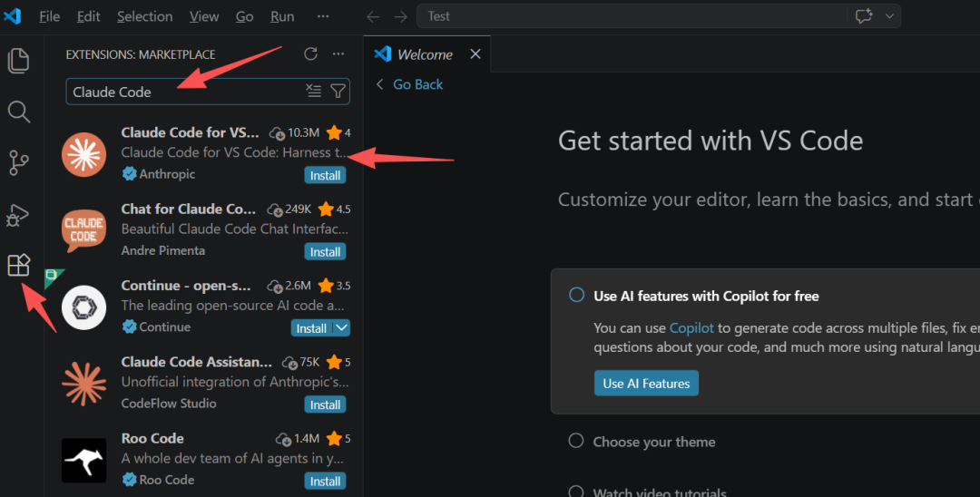Select the Choose your theme step

click(653, 442)
